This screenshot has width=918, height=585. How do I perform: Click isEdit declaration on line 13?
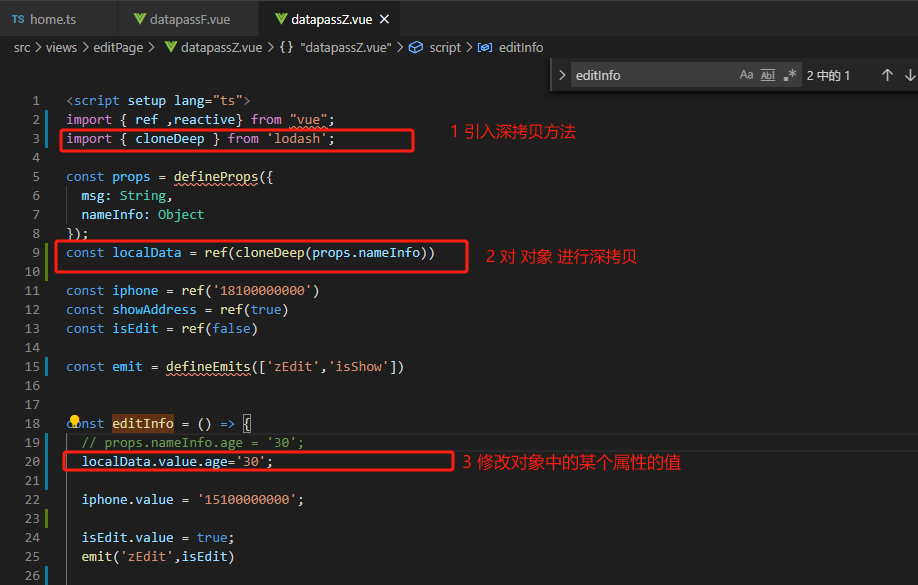135,329
